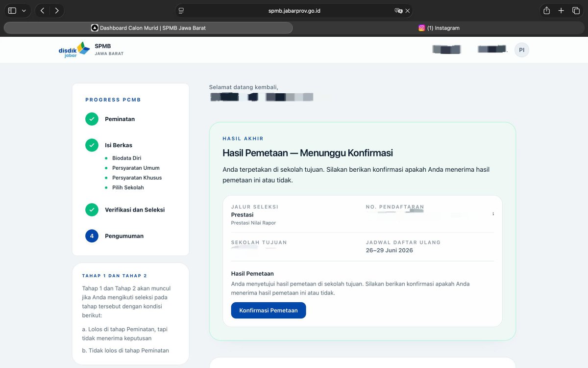Open the page reader icon in address bar

click(x=181, y=10)
